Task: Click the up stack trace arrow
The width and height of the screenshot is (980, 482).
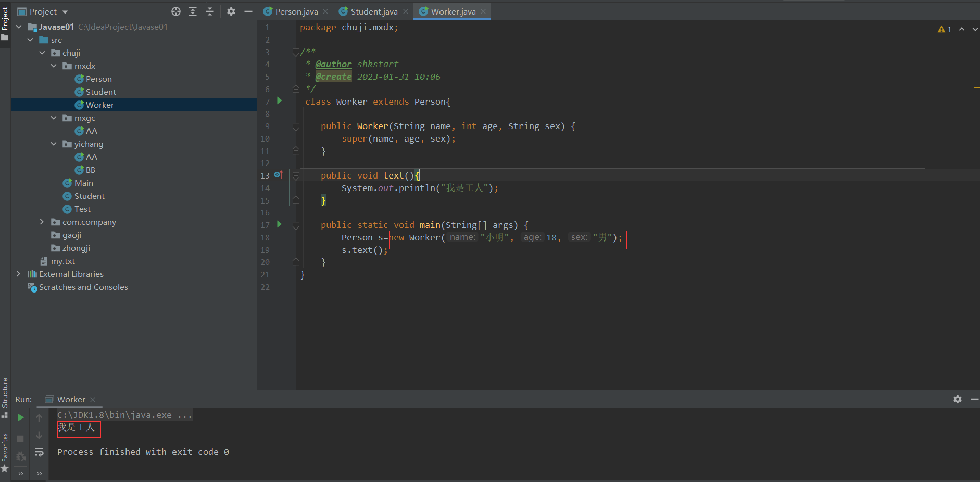Action: 39,417
